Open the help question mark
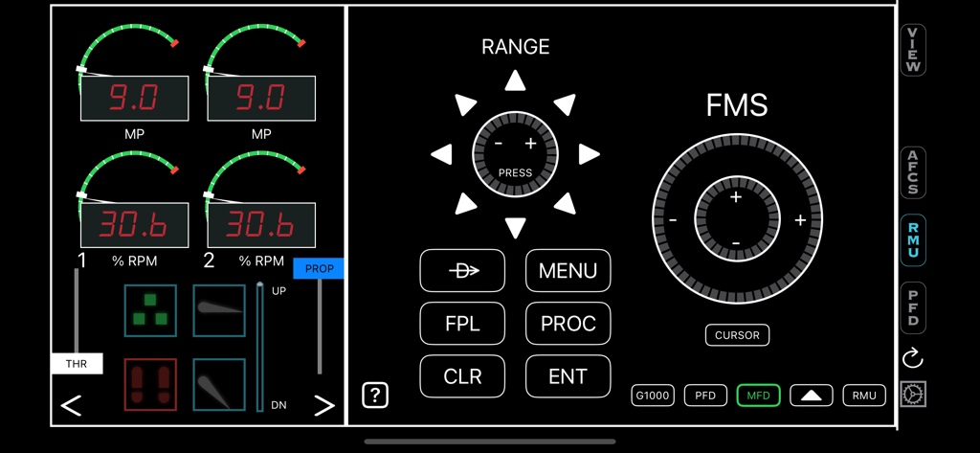This screenshot has width=980, height=453. point(375,395)
